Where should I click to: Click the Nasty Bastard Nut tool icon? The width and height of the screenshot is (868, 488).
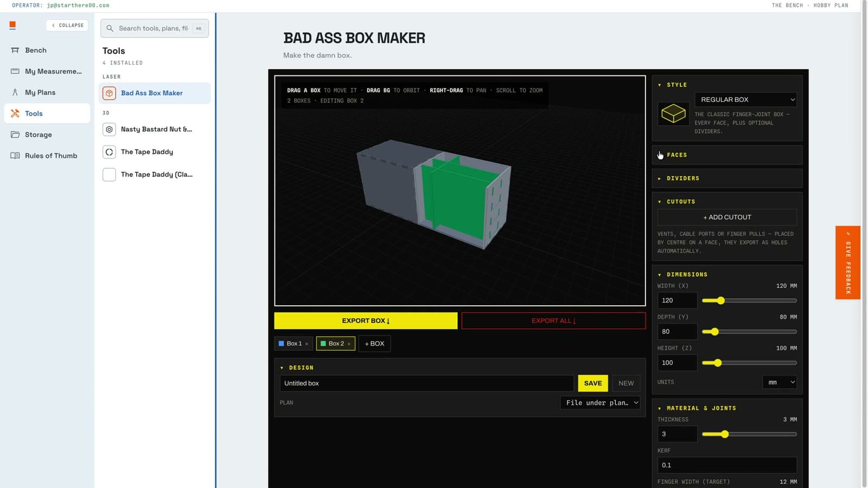click(109, 129)
